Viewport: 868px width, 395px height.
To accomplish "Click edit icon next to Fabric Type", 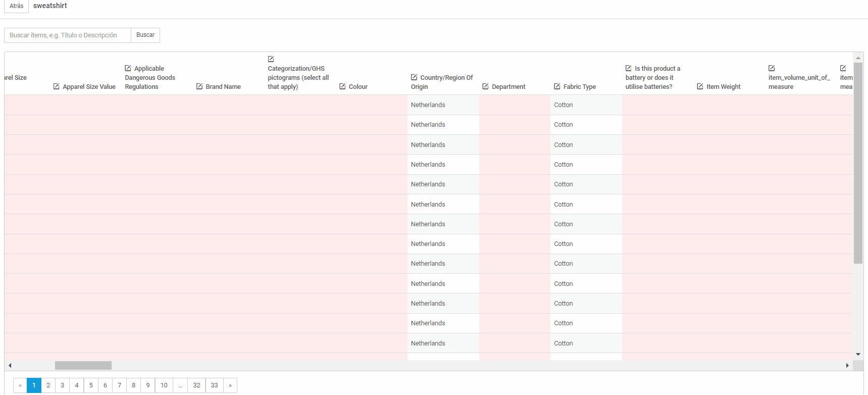I will (x=557, y=86).
